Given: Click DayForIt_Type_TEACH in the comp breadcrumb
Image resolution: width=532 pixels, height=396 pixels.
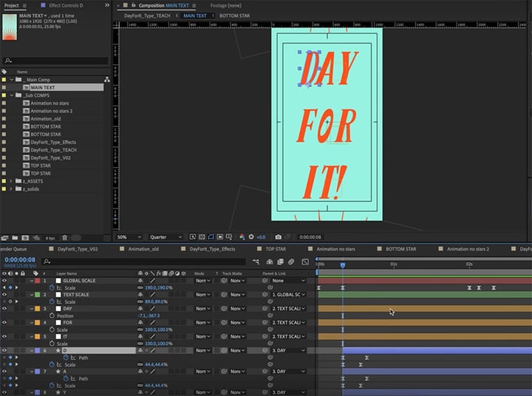Looking at the screenshot, I should coord(147,15).
